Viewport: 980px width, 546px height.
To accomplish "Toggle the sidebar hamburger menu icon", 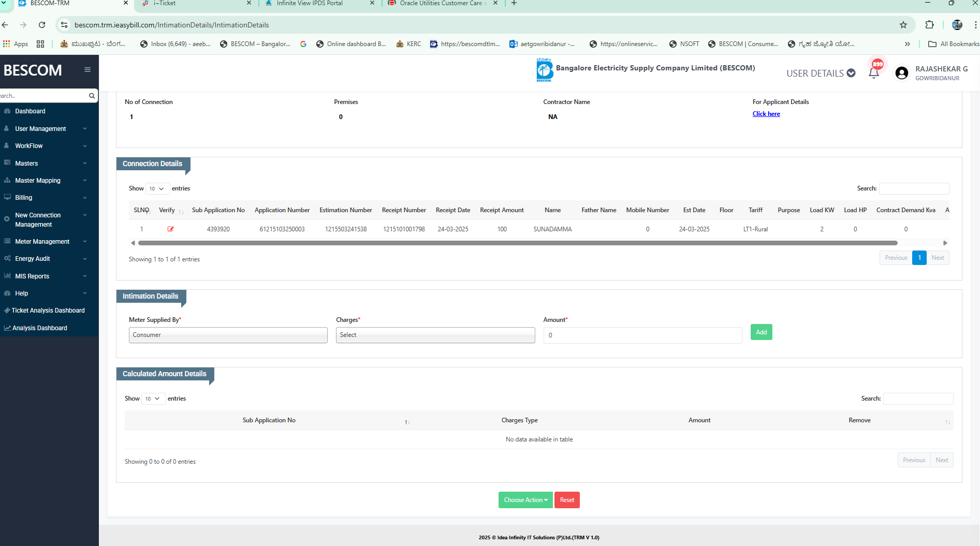I will (87, 70).
